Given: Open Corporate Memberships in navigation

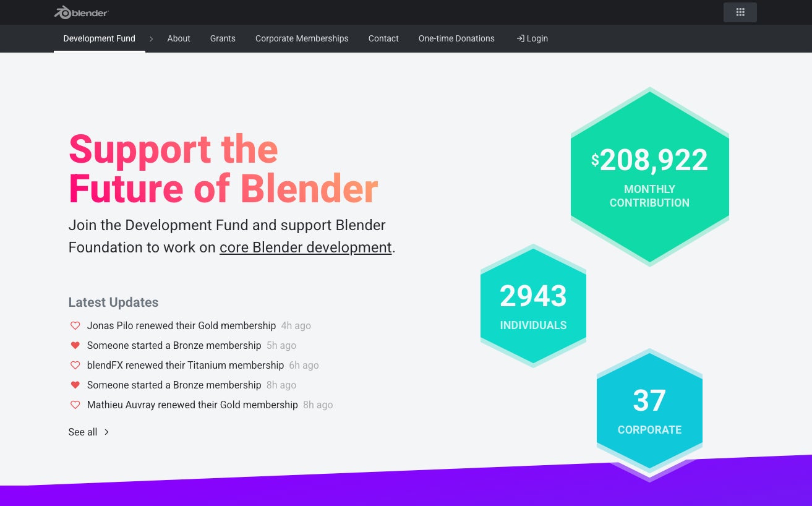Looking at the screenshot, I should pyautogui.click(x=302, y=38).
